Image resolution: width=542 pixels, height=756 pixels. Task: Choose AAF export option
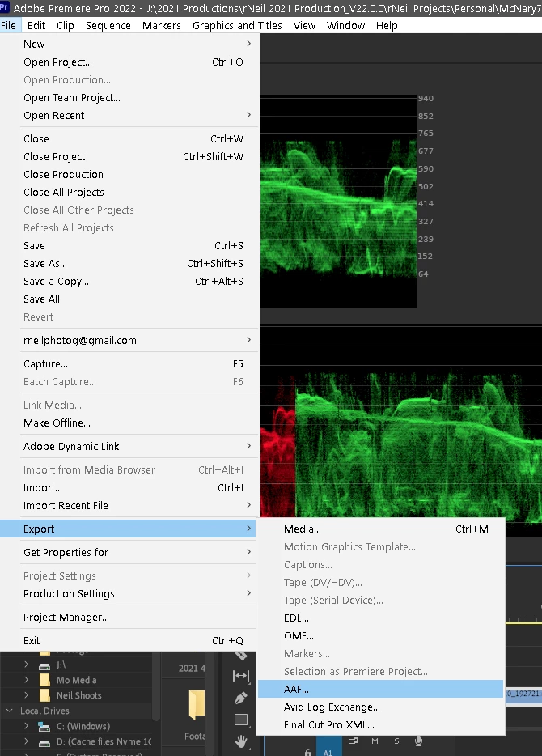380,689
